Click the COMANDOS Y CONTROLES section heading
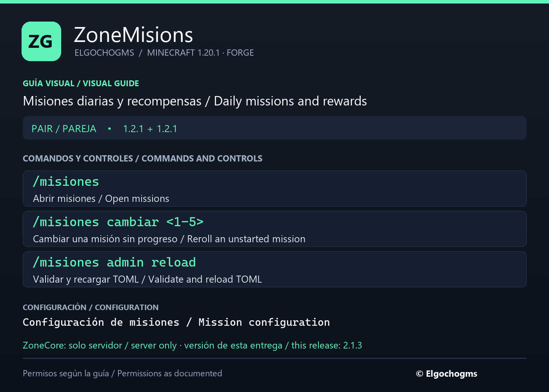Screen dimensions: 549x392 [142, 158]
